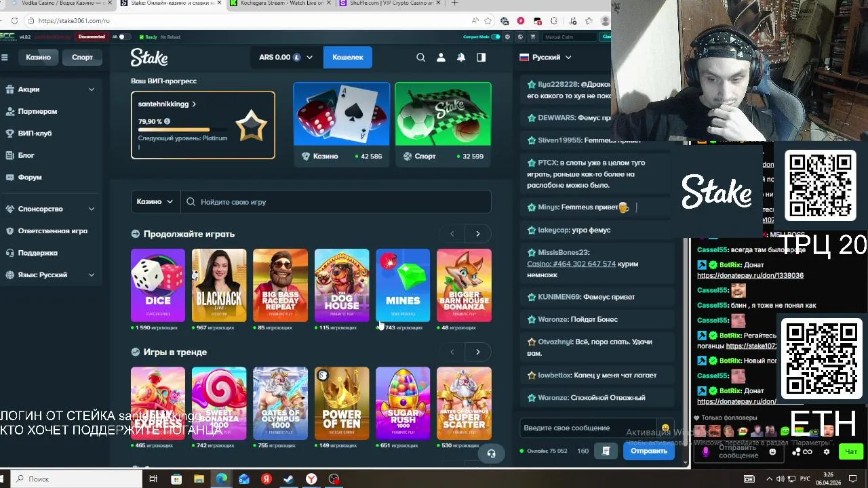This screenshot has width=868, height=488.
Task: Open Партнерам sidebar item
Action: tap(37, 111)
